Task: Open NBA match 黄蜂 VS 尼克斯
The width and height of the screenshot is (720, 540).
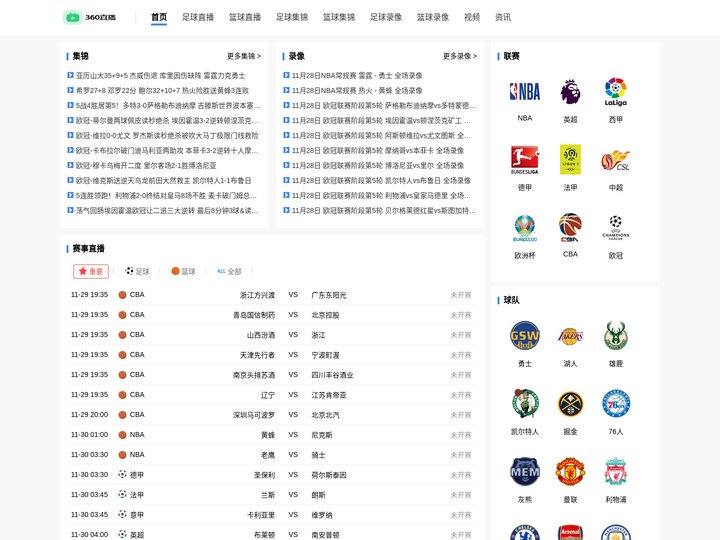Action: (272, 435)
